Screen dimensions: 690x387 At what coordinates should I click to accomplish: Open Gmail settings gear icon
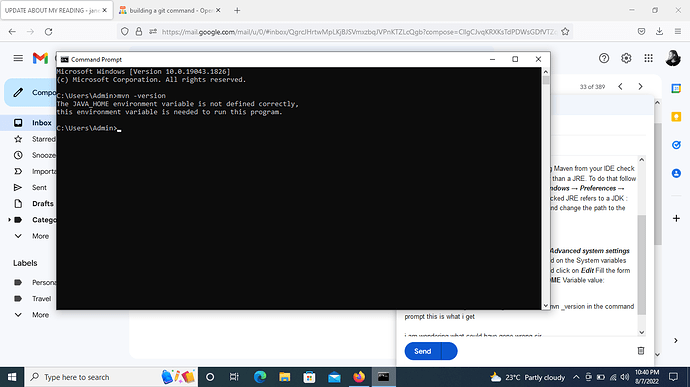tap(626, 58)
